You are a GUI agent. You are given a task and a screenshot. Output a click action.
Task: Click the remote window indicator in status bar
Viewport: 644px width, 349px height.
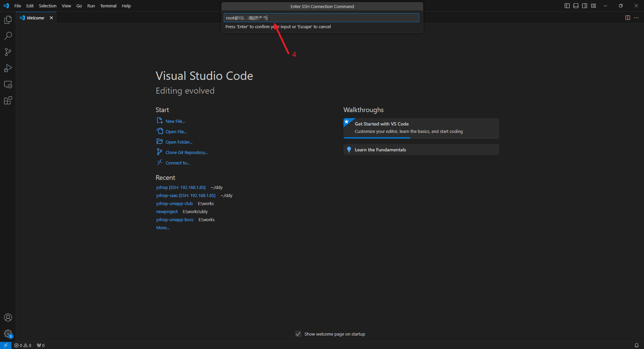[x=6, y=345]
